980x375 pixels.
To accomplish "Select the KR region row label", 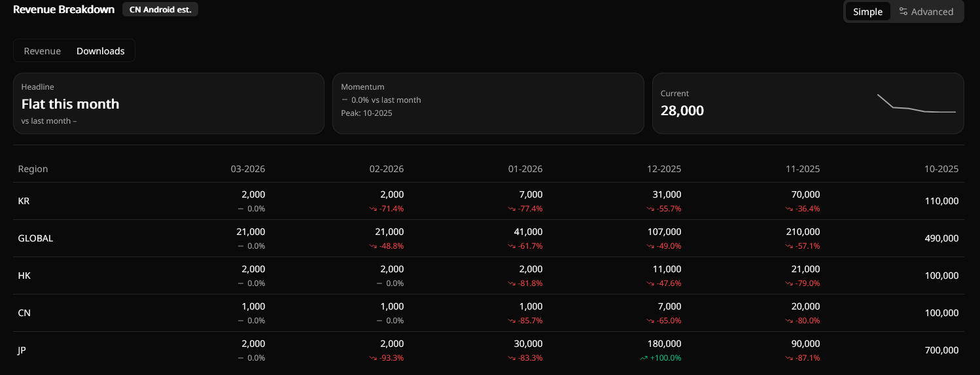I will pyautogui.click(x=24, y=201).
